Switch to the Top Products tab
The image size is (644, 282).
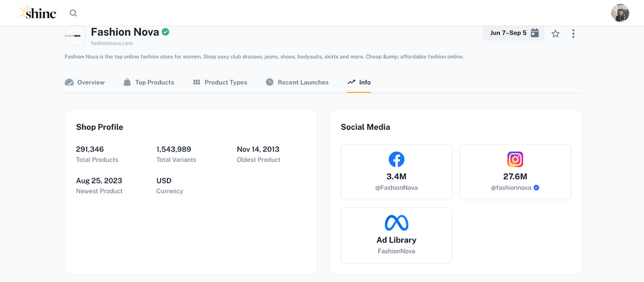tap(148, 82)
